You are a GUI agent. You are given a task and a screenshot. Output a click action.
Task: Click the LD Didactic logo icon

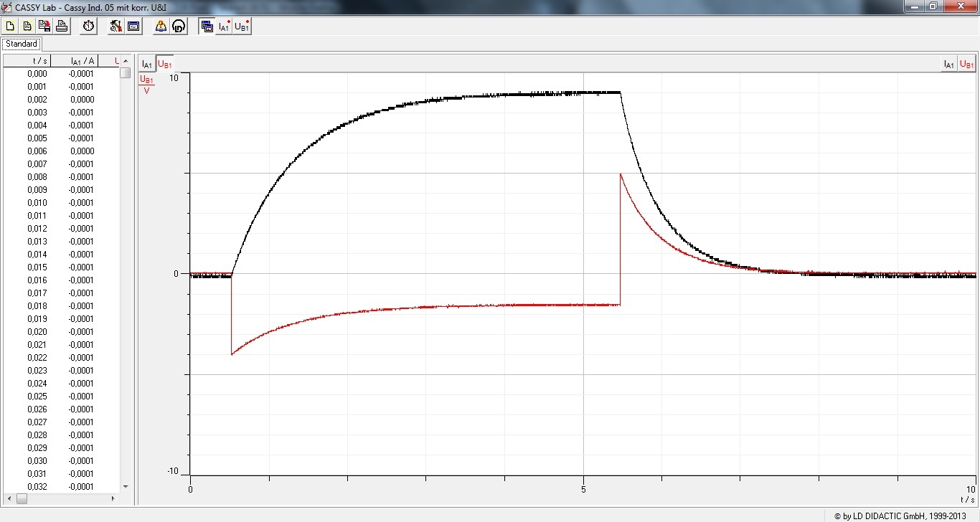coord(179,27)
